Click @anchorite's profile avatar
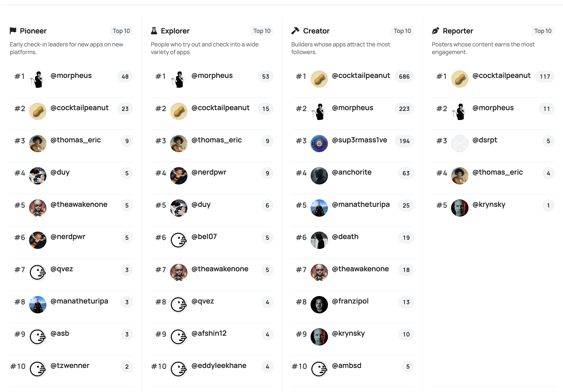This screenshot has height=392, width=563. pos(319,176)
